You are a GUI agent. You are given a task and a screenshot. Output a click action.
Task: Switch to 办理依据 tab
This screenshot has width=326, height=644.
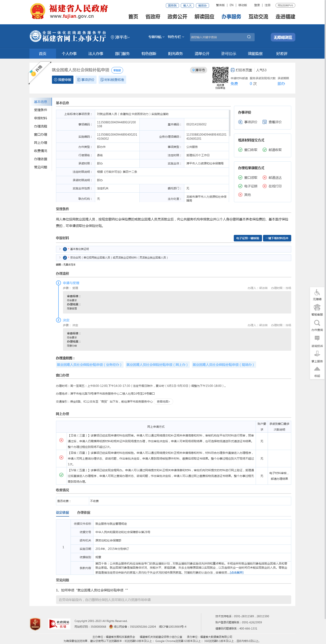pyautogui.click(x=84, y=512)
